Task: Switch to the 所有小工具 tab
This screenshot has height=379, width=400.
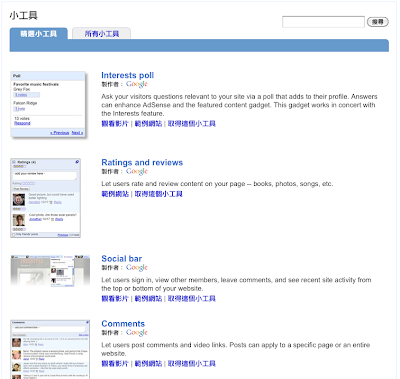Action: click(x=102, y=34)
